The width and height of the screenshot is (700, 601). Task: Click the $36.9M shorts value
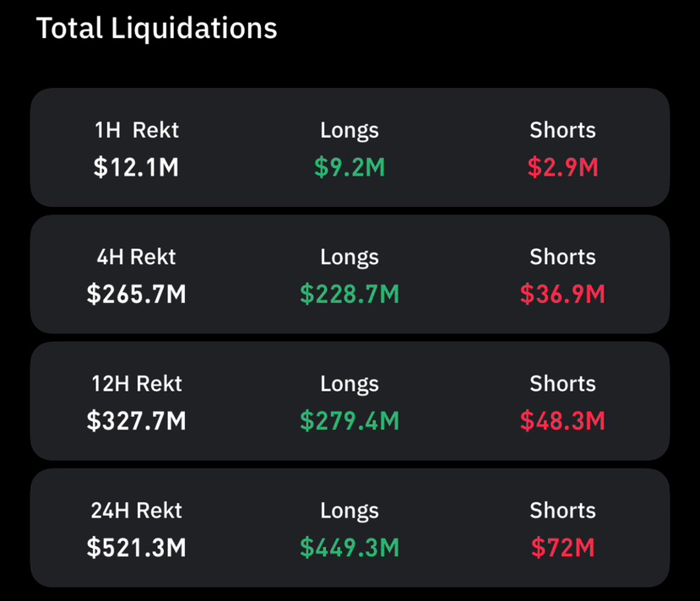(x=562, y=294)
